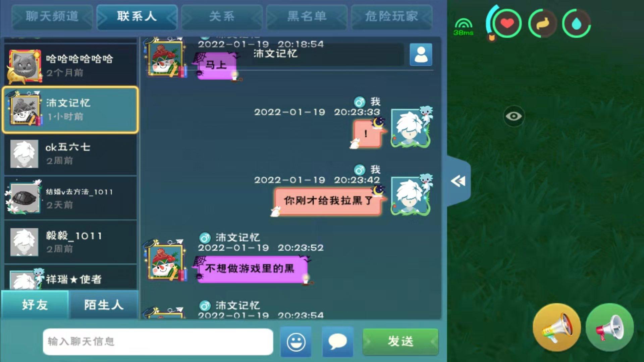Open the 危险玩家 tab
Screen dimensions: 644x362
[x=391, y=16]
